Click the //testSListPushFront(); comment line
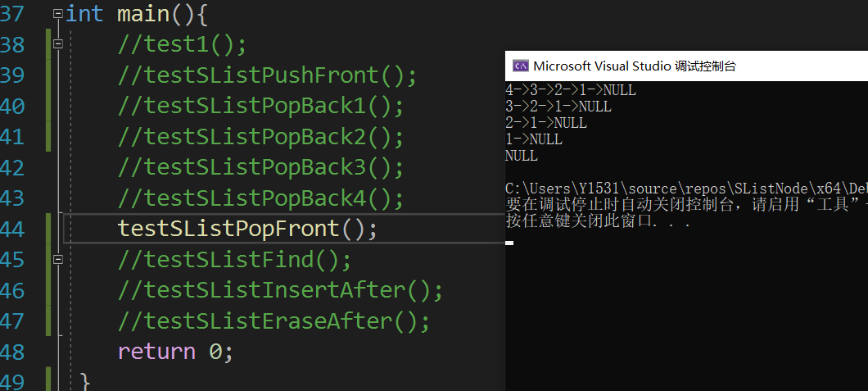868x391 pixels. [x=267, y=75]
